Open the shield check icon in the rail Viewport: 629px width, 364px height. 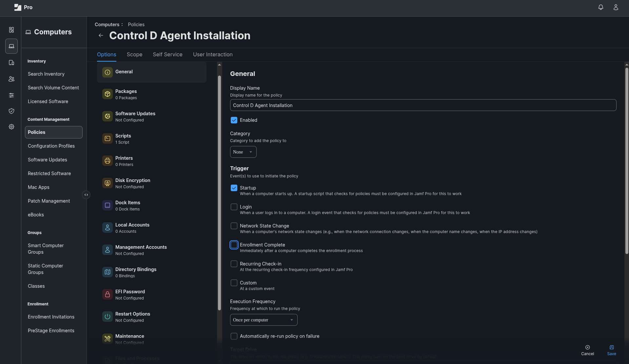pyautogui.click(x=11, y=111)
